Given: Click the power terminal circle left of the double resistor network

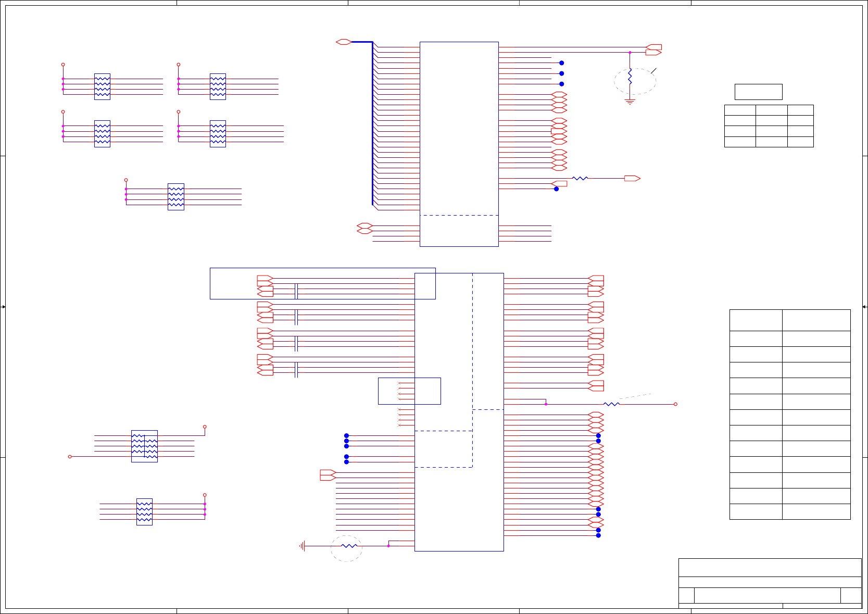Looking at the screenshot, I should 70,457.
